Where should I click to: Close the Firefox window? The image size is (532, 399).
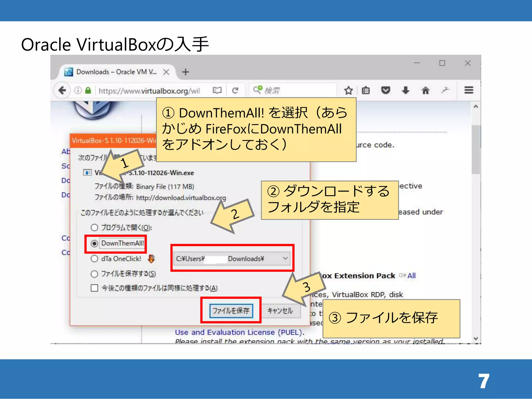click(468, 63)
